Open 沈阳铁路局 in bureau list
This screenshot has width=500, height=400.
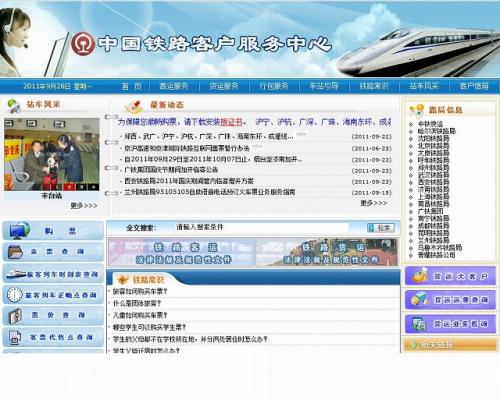click(434, 139)
